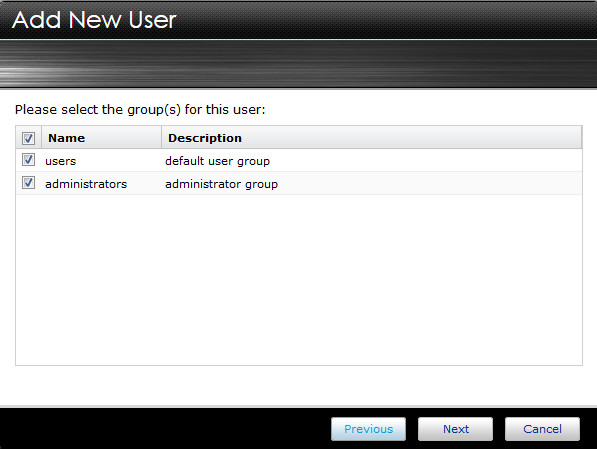The image size is (597, 449).
Task: Click the "administrator group" description cell
Action: [x=222, y=184]
